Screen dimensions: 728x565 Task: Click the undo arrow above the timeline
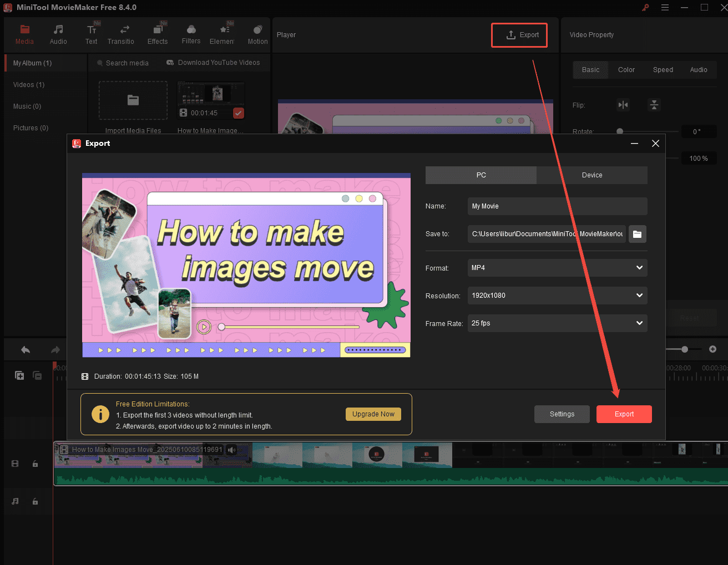(x=25, y=349)
